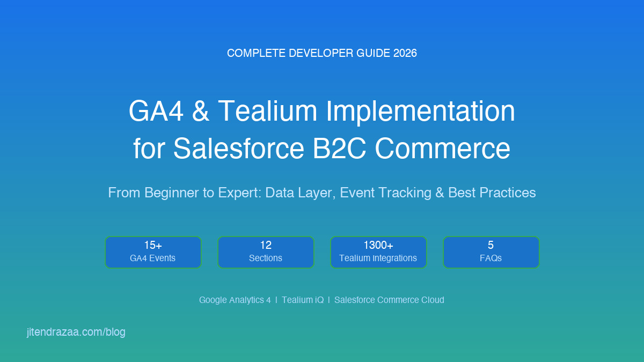Select the FAQs label in fourth card
This screenshot has width=644, height=362.
click(491, 258)
